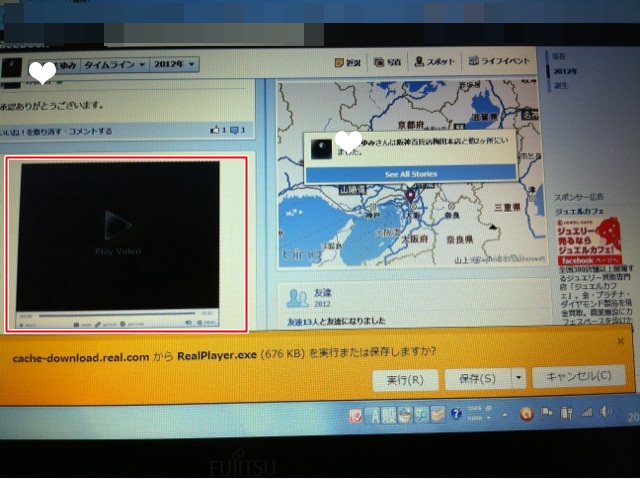Click the thumbs-up like count icon
The height and width of the screenshot is (479, 640).
coord(215,130)
